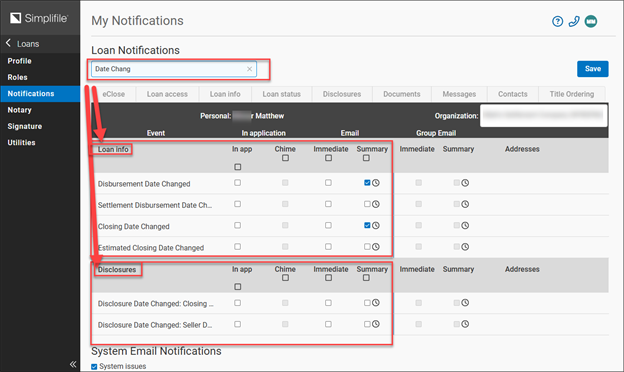Image resolution: width=624 pixels, height=372 pixels.
Task: Open Estimated Closing Date Changed group summary clock
Action: click(x=465, y=247)
